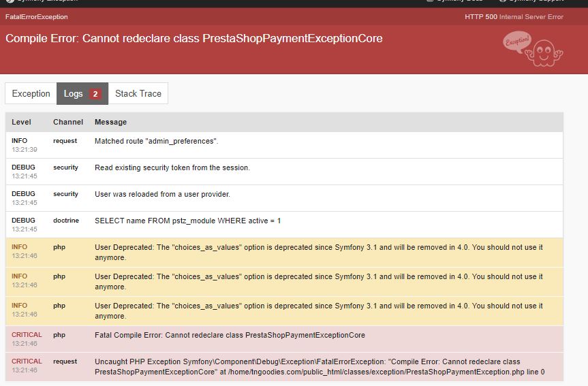The image size is (588, 386).
Task: Select the SELECT name FROM pstz_module query
Action: [187, 221]
